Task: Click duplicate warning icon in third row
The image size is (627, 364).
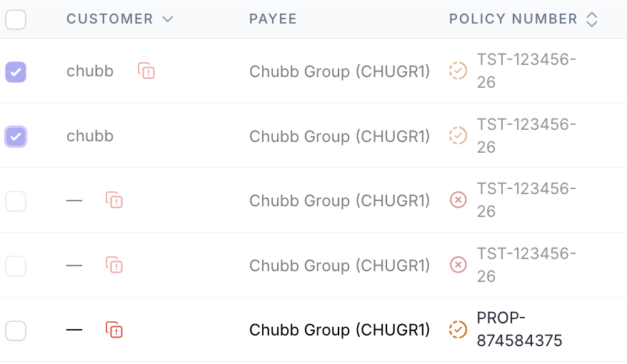Action: point(114,200)
